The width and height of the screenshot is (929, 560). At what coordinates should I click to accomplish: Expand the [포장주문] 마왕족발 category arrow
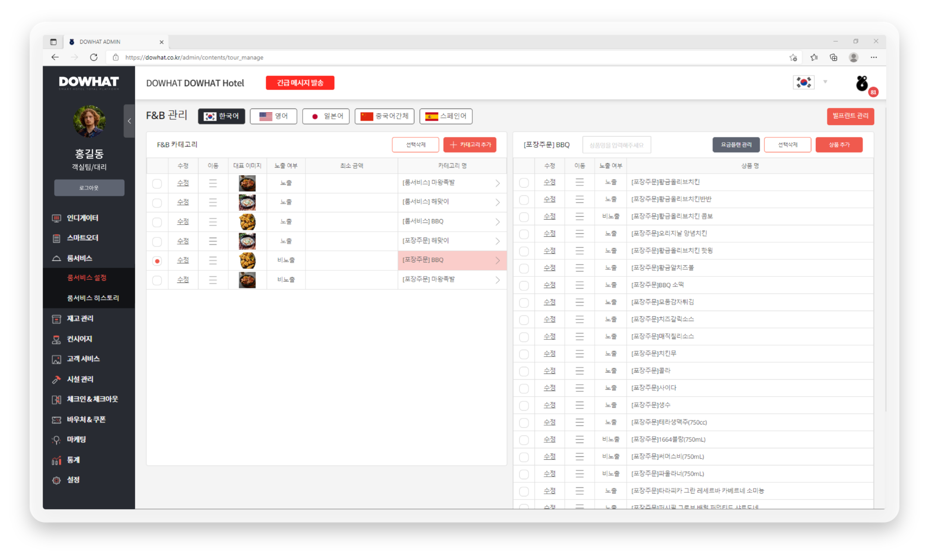click(498, 280)
